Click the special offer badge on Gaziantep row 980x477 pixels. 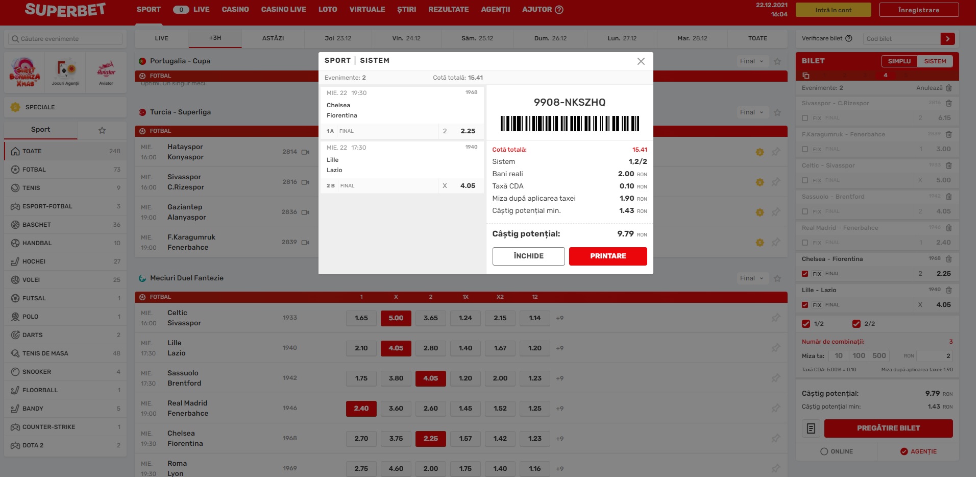coord(759,212)
